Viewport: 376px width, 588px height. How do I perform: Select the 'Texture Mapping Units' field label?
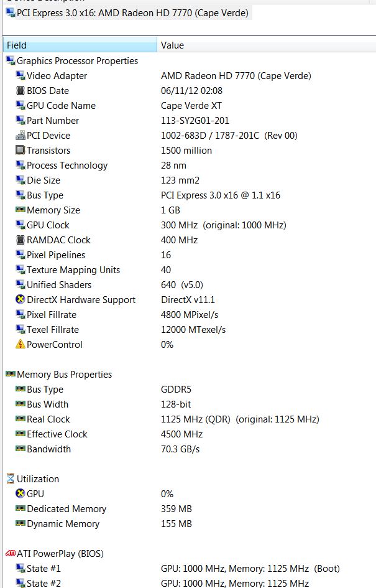[x=73, y=270]
